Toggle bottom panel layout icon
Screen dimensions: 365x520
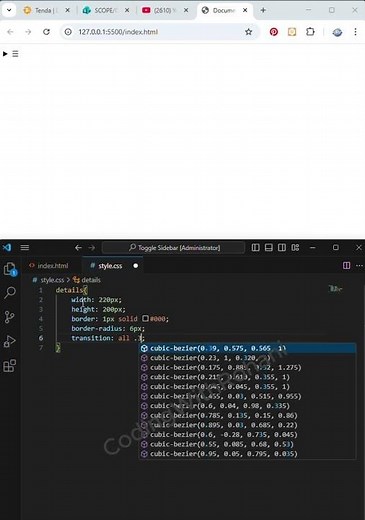click(x=269, y=247)
